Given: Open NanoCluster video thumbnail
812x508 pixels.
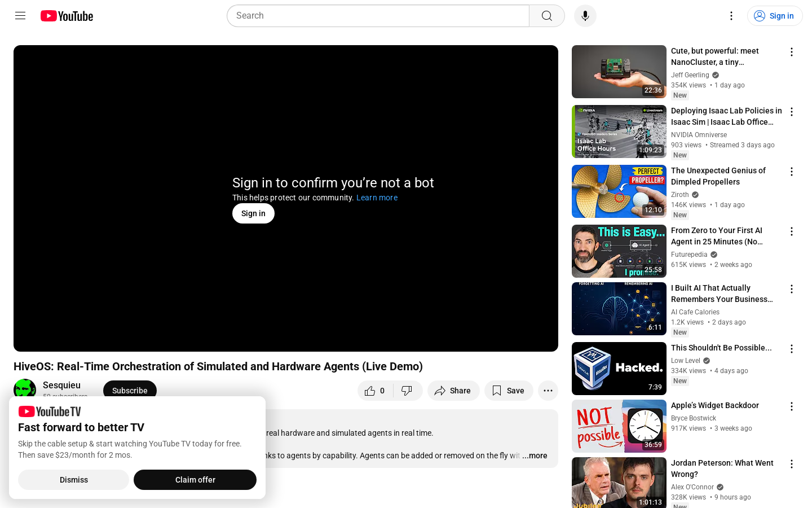Looking at the screenshot, I should pyautogui.click(x=619, y=72).
